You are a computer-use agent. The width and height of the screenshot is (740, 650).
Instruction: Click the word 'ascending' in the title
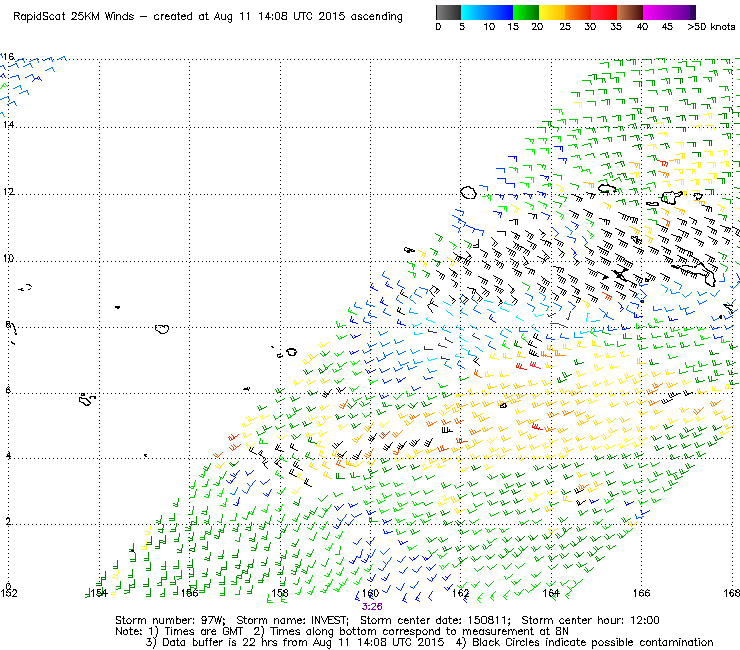point(377,17)
